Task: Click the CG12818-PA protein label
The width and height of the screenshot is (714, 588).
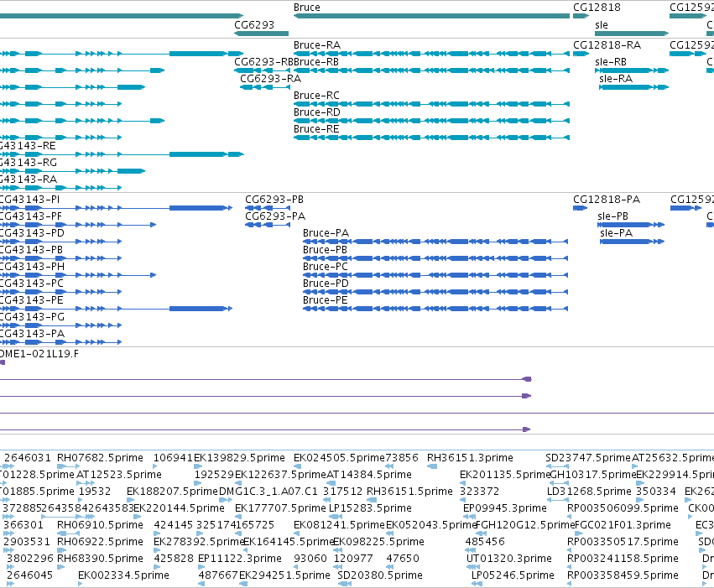Action: [607, 200]
